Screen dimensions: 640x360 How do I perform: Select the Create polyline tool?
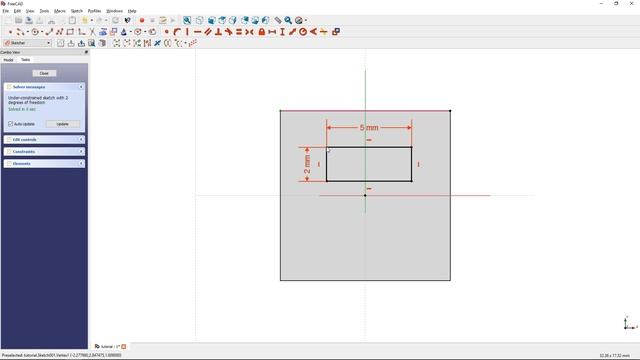pos(60,32)
